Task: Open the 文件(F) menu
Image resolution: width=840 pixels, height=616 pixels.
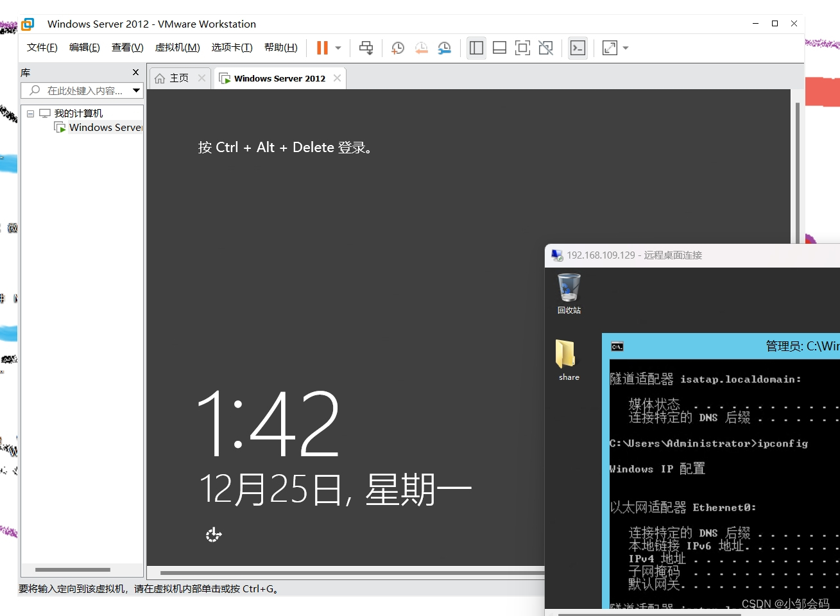Action: point(42,47)
